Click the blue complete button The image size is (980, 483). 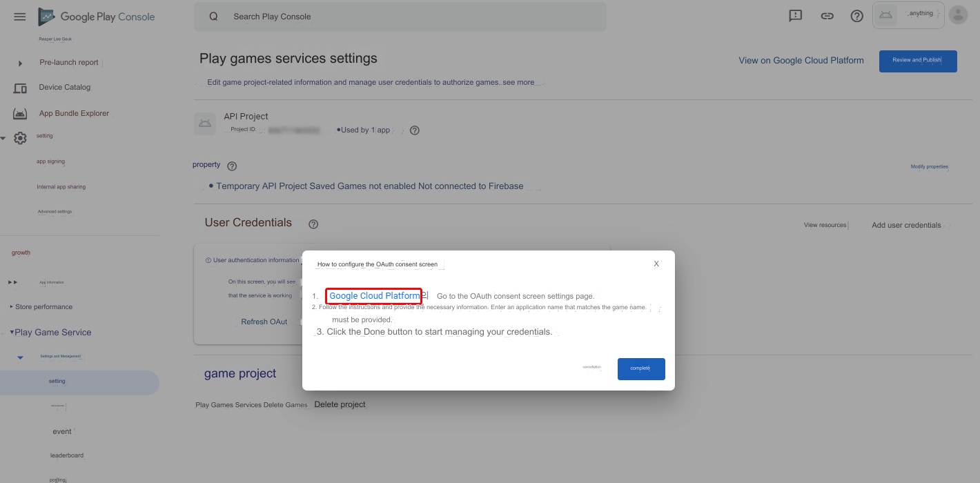(641, 368)
